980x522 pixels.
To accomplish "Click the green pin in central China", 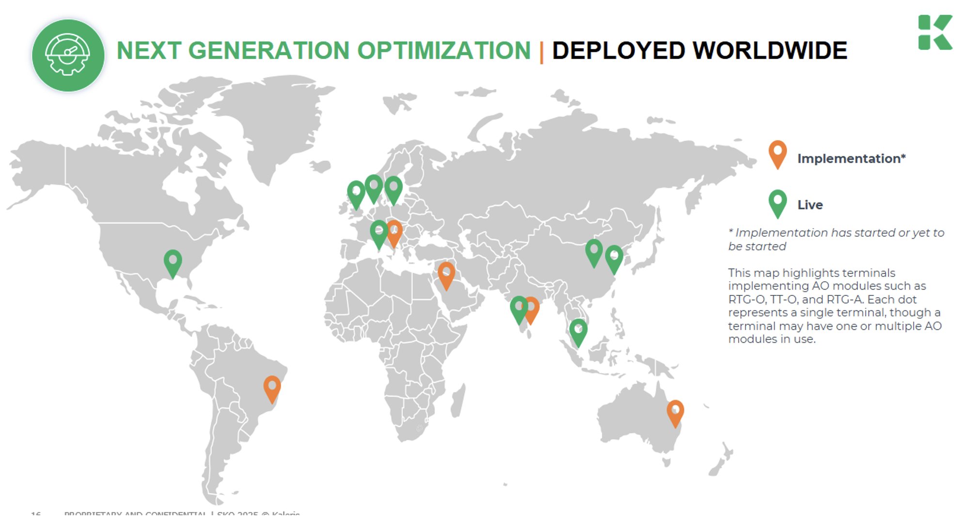I will pos(594,251).
